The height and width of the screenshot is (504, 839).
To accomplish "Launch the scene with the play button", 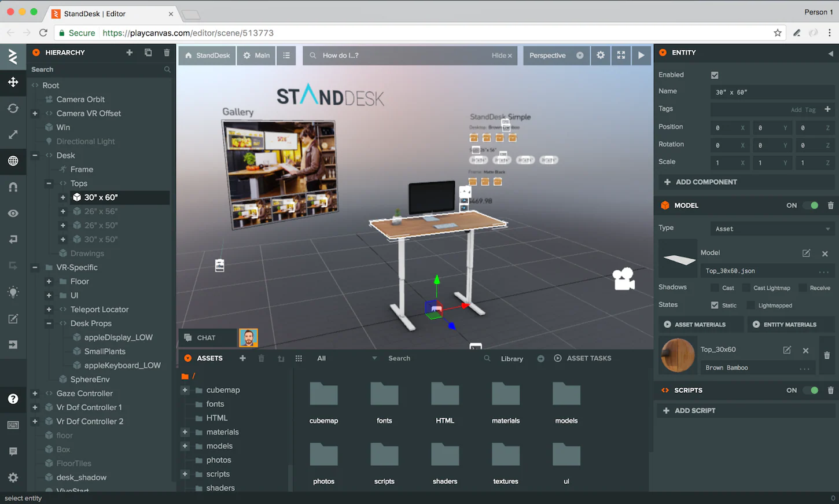I will point(641,55).
